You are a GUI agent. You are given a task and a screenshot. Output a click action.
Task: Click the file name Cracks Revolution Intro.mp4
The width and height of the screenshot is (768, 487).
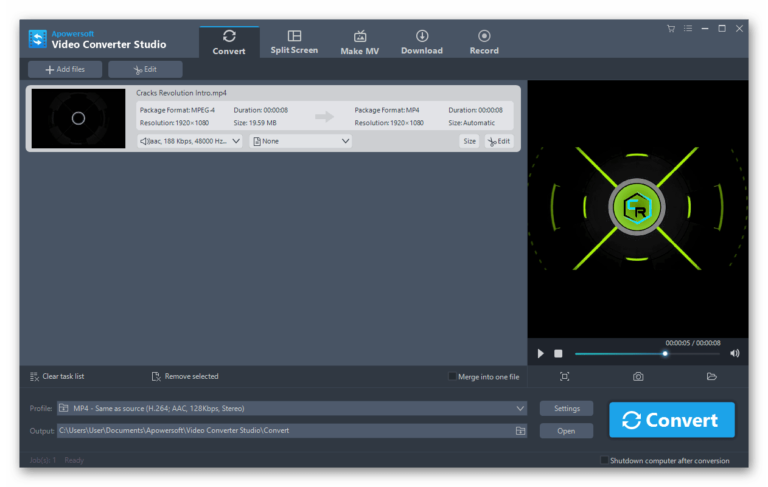click(x=181, y=93)
